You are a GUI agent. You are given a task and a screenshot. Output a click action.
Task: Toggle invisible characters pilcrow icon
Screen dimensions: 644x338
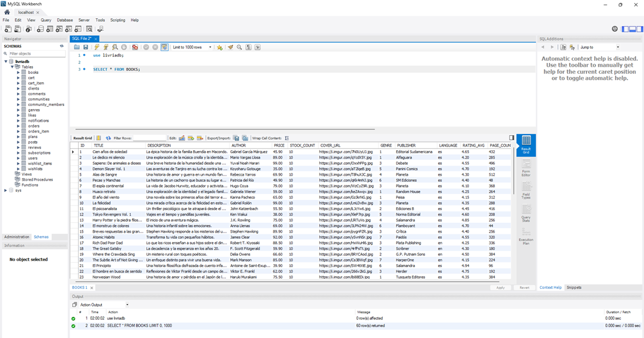(x=248, y=47)
